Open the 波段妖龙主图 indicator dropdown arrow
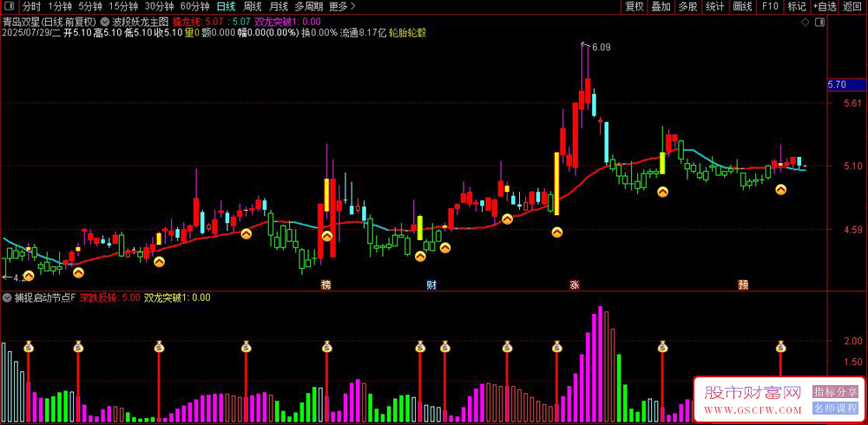This screenshot has height=425, width=868. (105, 23)
